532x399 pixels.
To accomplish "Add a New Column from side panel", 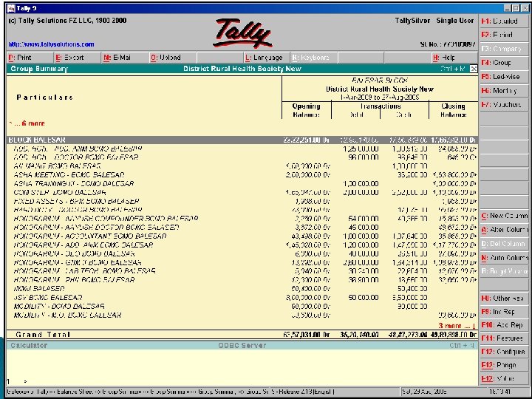I will (x=504, y=216).
